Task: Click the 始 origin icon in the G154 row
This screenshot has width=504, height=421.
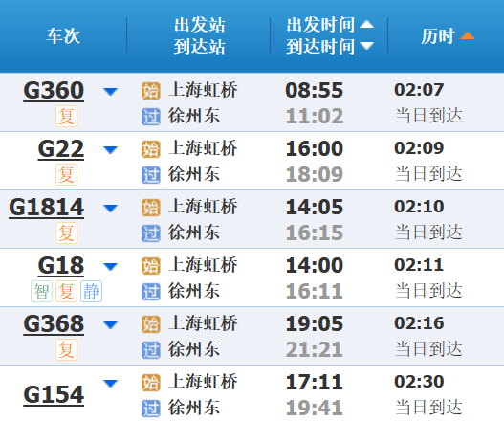Action: pos(151,383)
